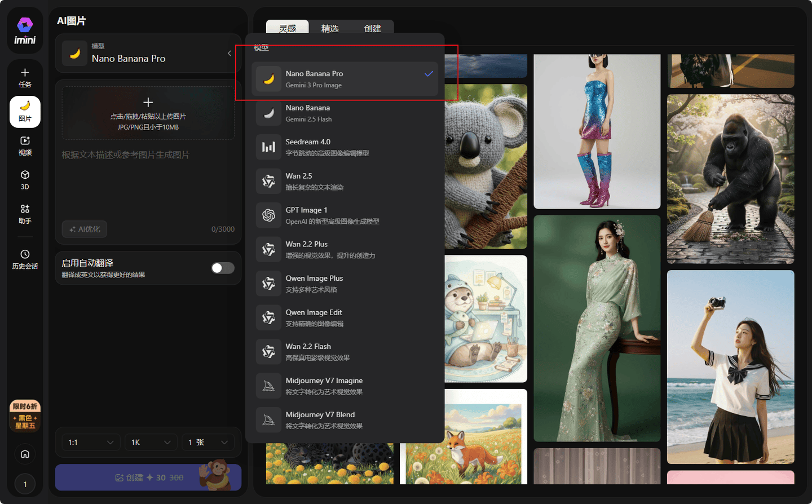812x504 pixels.
Task: Click the home icon in sidebar
Action: (25, 454)
